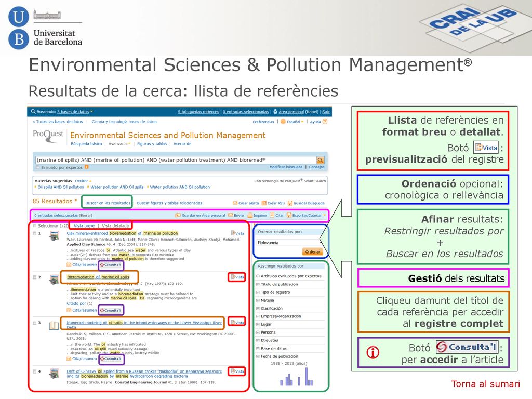Viewport: 532px width, 399px height.
Task: Collapse the Fecha de publicación filter
Action: point(258,356)
